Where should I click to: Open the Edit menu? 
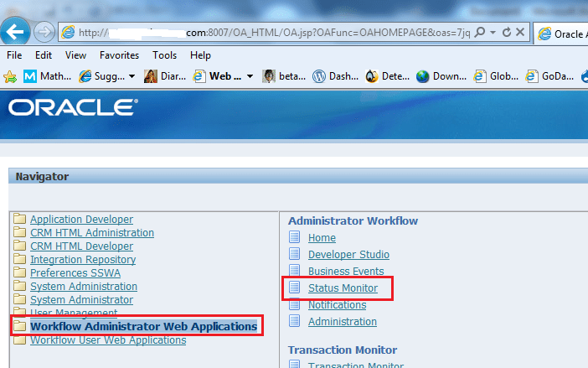(44, 55)
